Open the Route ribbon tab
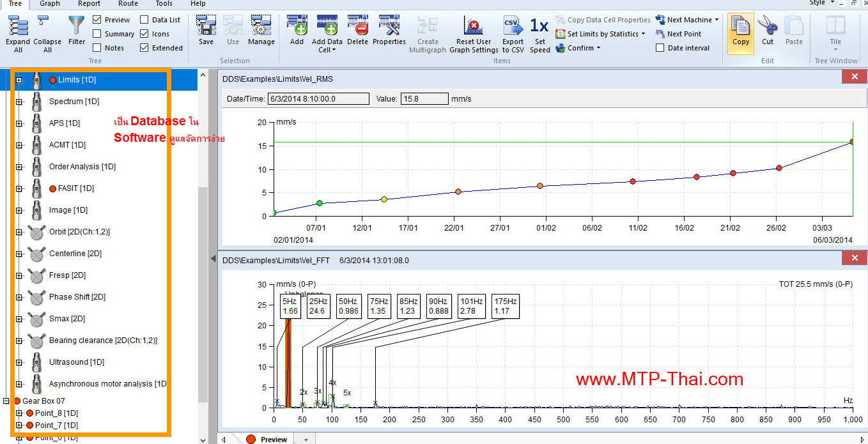 128,4
